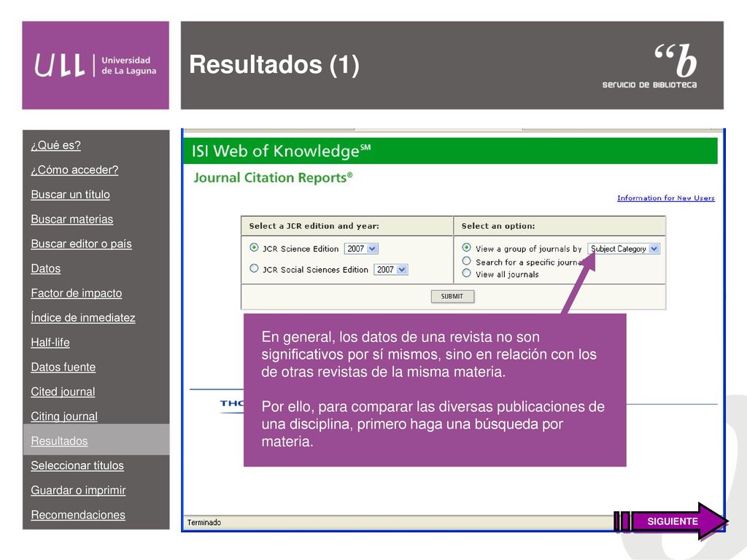Click the Journal Citation Reports heading
The width and height of the screenshot is (747, 560).
(273, 178)
